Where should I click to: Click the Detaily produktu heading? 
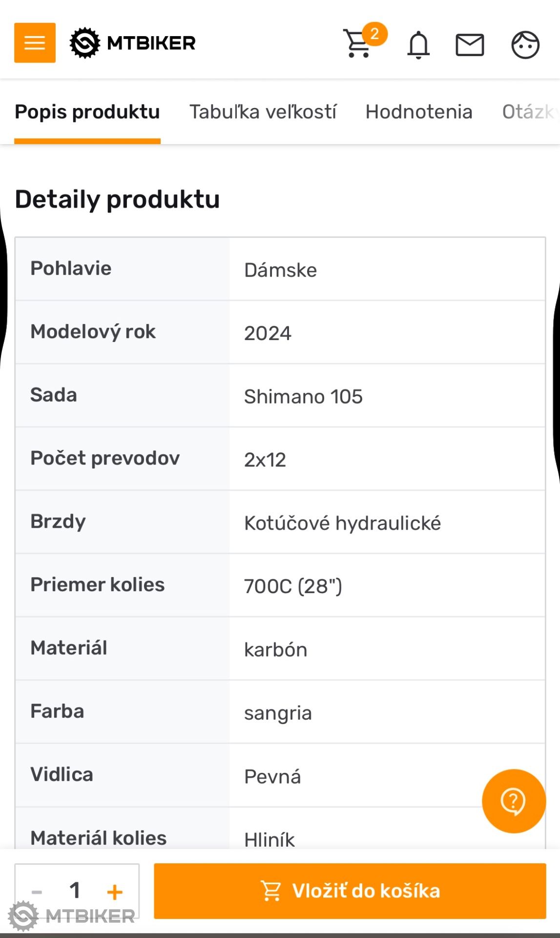tap(117, 199)
